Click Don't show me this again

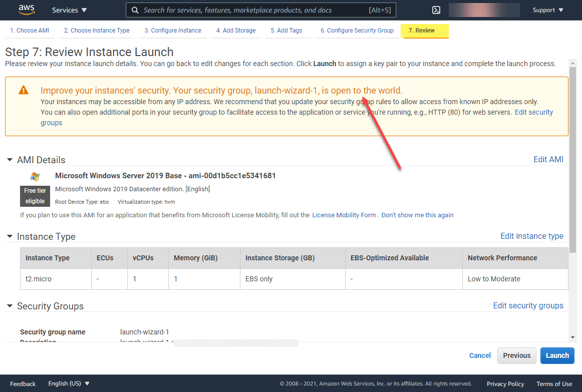417,215
